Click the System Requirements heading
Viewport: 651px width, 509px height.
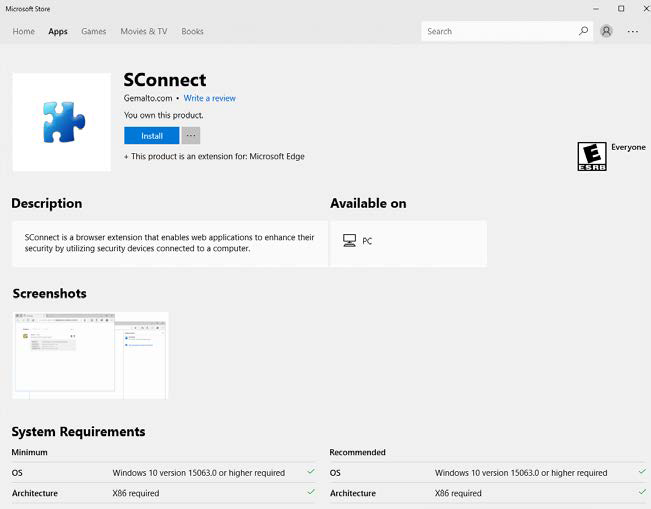coord(78,432)
